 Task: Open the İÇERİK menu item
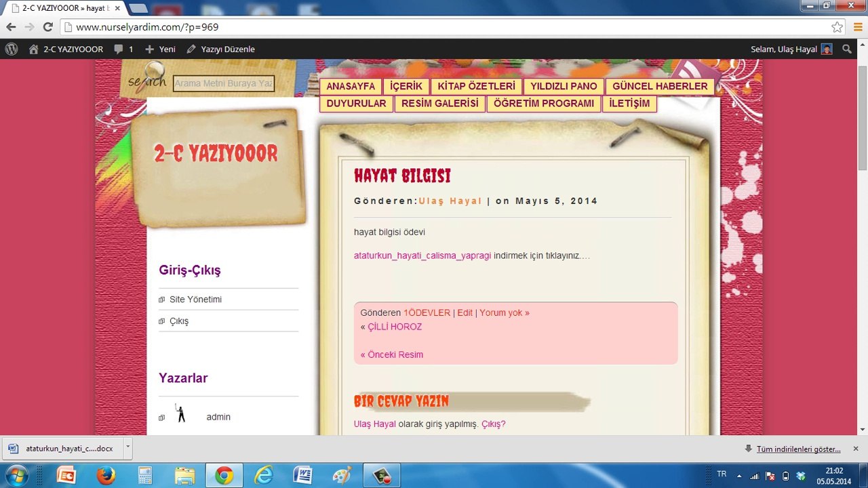tap(406, 86)
